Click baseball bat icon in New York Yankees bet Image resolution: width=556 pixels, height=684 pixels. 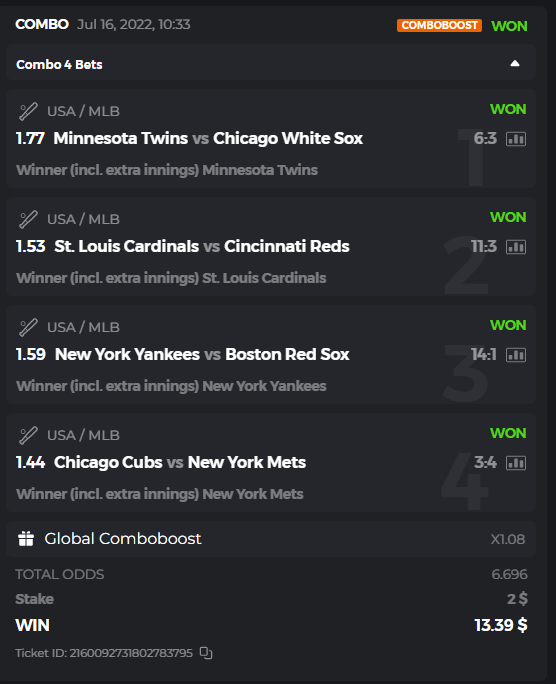coord(28,327)
